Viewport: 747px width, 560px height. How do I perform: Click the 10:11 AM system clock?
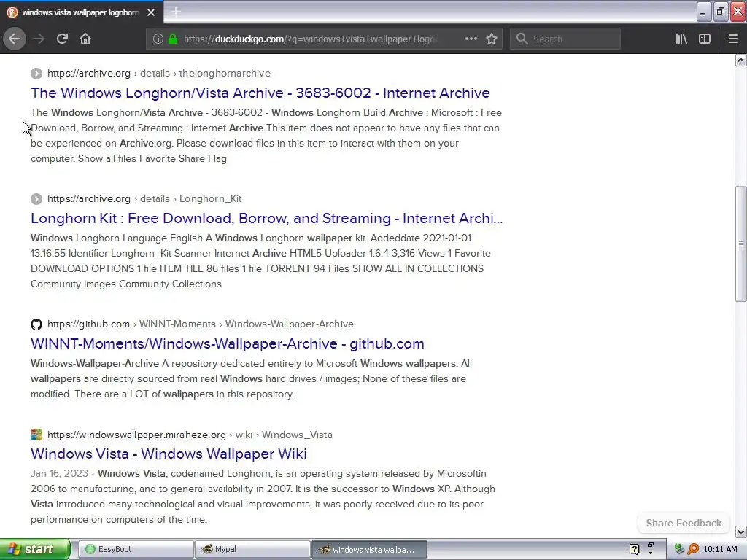point(720,549)
